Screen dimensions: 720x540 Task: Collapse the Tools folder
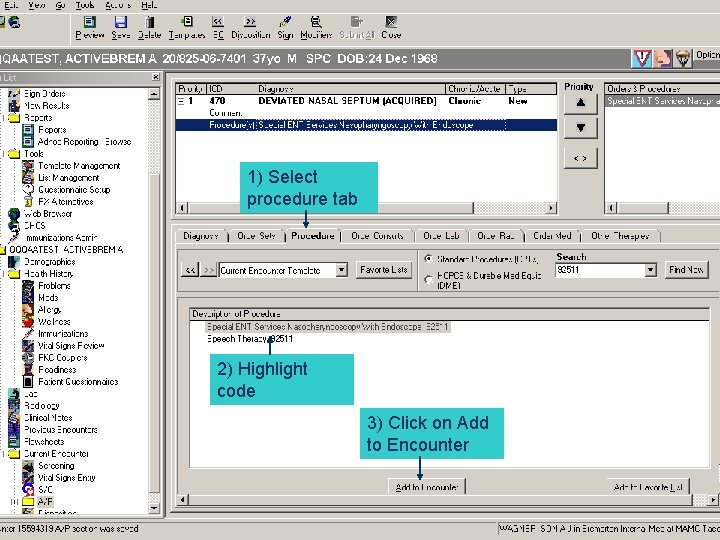coord(4,154)
